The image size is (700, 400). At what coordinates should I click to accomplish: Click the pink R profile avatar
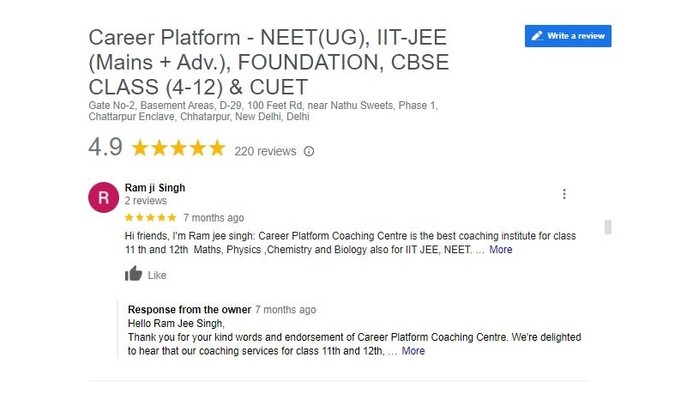[104, 197]
